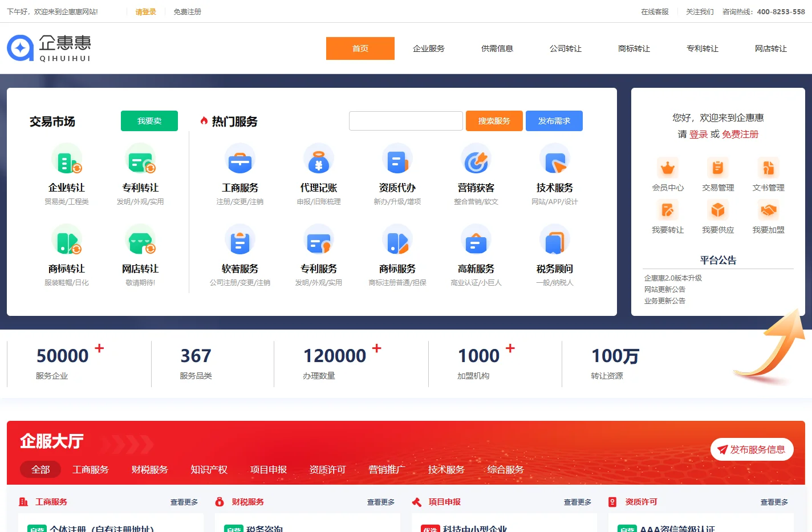Screen dimensions: 812x532
Task: Open 交易管理 icon in user panel
Action: pyautogui.click(x=718, y=168)
